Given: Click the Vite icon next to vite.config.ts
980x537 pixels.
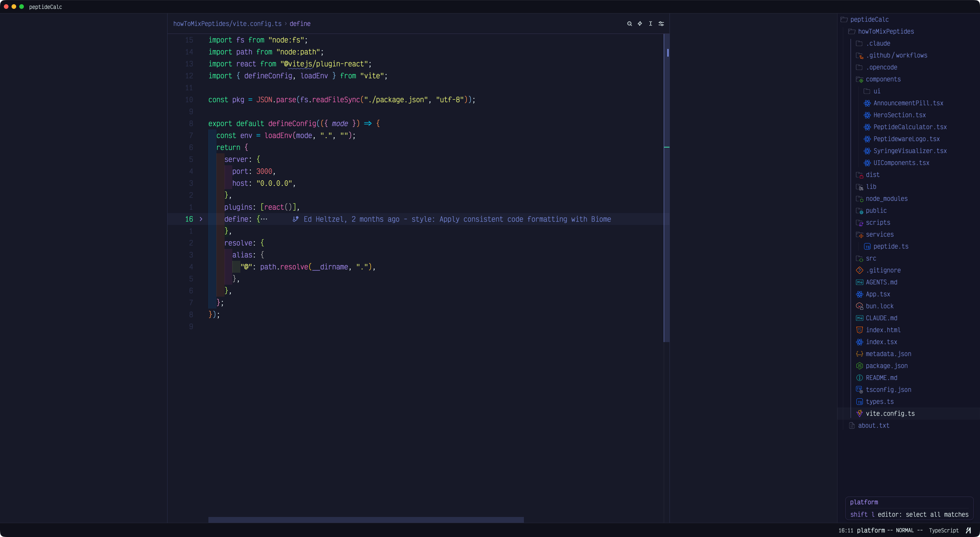Looking at the screenshot, I should (x=859, y=413).
